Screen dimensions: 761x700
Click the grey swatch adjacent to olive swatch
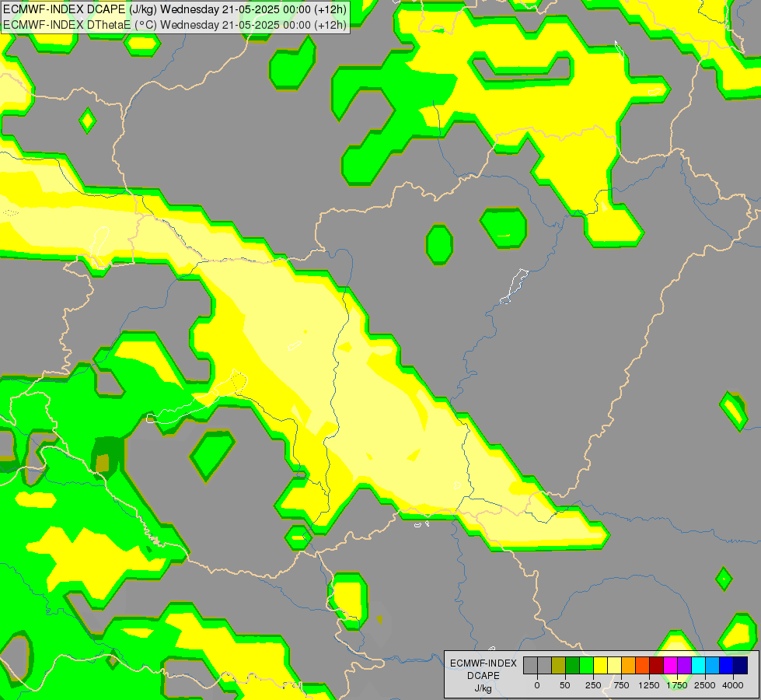click(x=545, y=665)
